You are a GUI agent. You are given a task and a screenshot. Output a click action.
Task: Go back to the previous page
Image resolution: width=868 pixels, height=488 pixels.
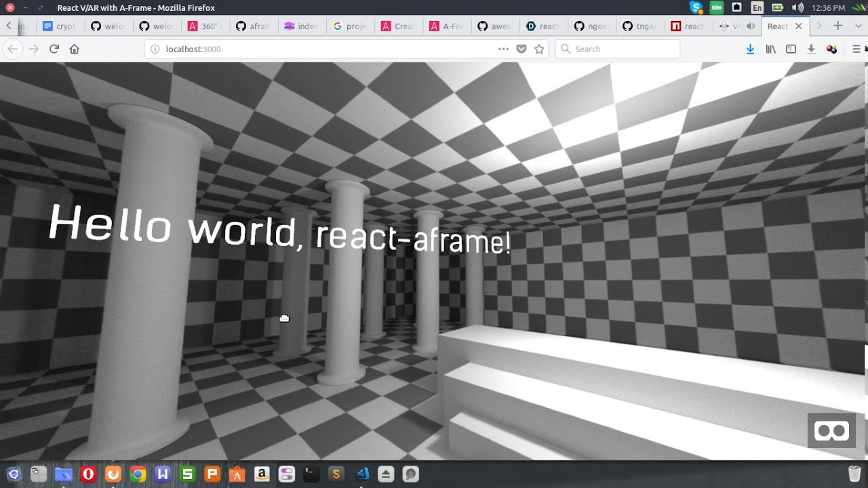(12, 49)
